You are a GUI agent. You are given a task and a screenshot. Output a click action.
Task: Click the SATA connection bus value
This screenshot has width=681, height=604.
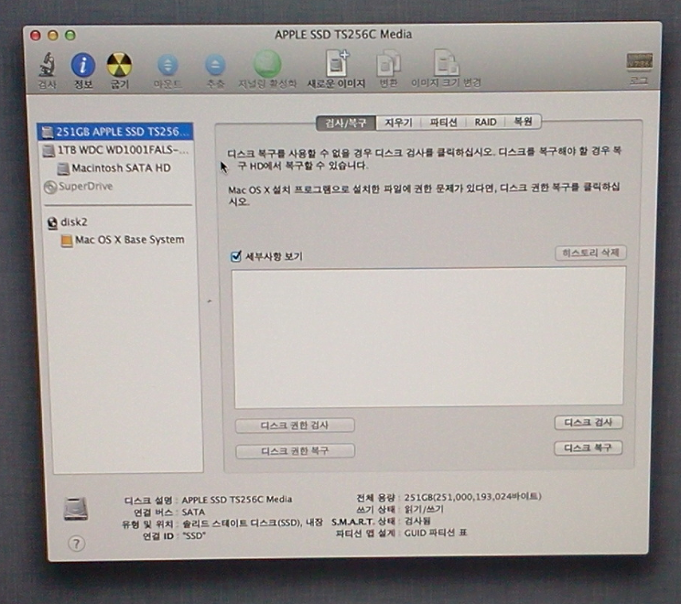pyautogui.click(x=193, y=512)
